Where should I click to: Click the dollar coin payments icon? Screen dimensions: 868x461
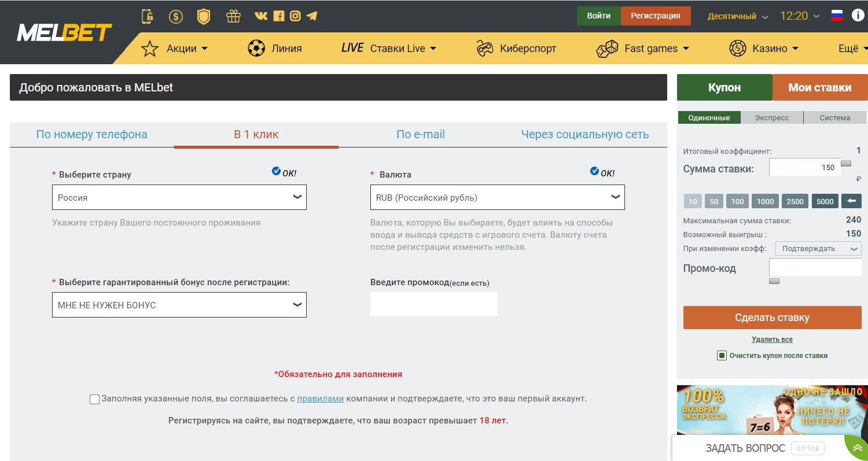[x=175, y=16]
